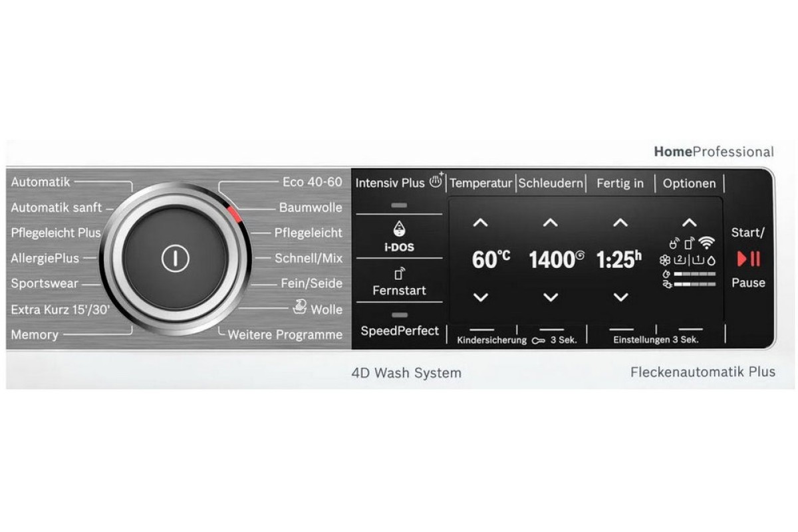The image size is (798, 532).
Task: Select the Schleudern heading
Action: [551, 183]
